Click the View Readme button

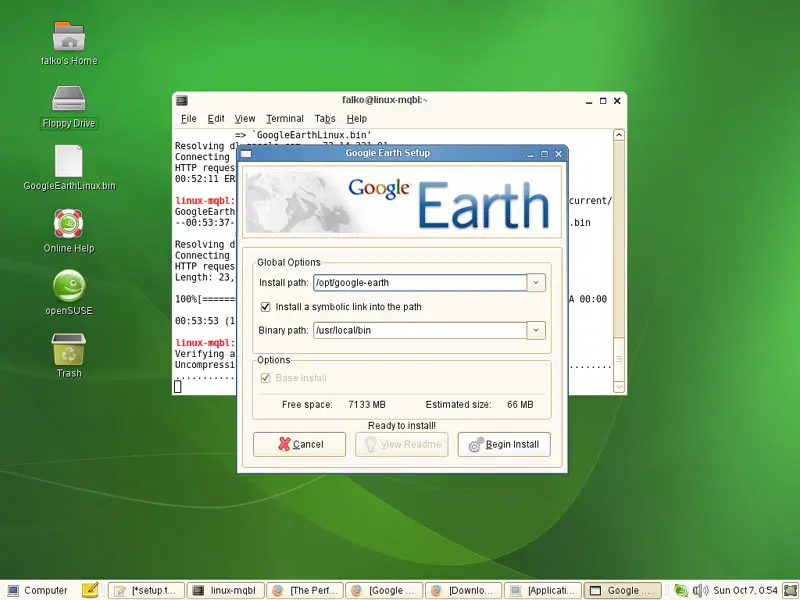tap(402, 444)
